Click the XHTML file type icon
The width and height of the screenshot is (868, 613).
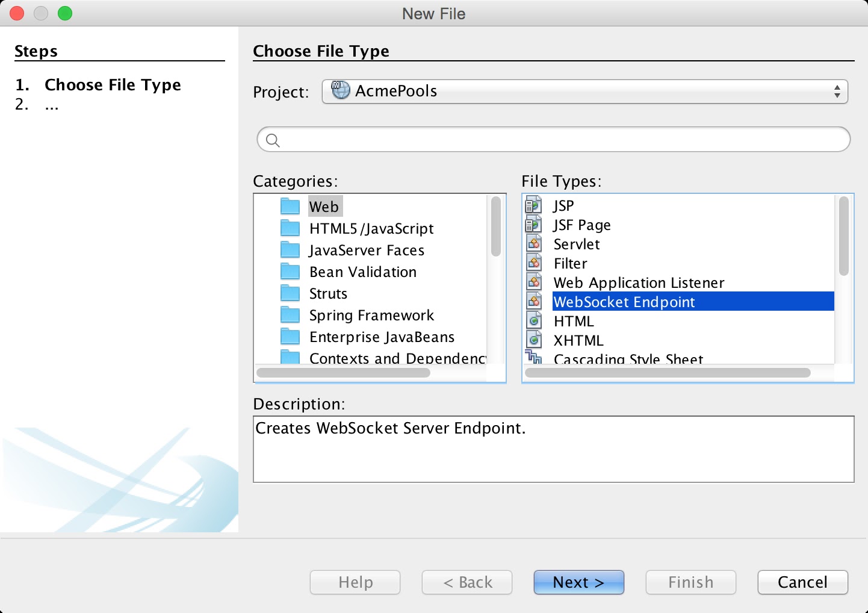click(534, 340)
